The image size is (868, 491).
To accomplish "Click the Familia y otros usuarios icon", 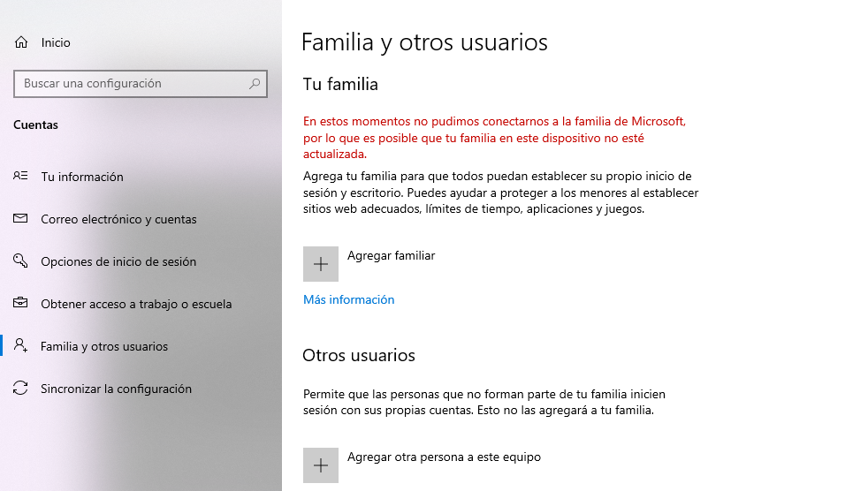I will coord(21,346).
